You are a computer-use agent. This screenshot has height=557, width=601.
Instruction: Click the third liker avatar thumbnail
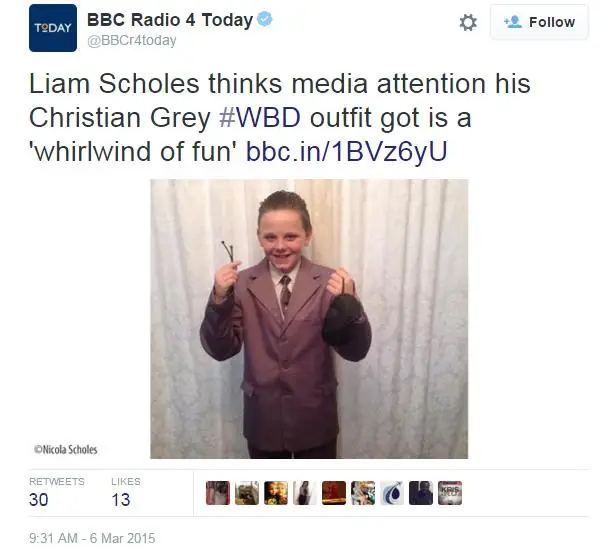tap(276, 493)
